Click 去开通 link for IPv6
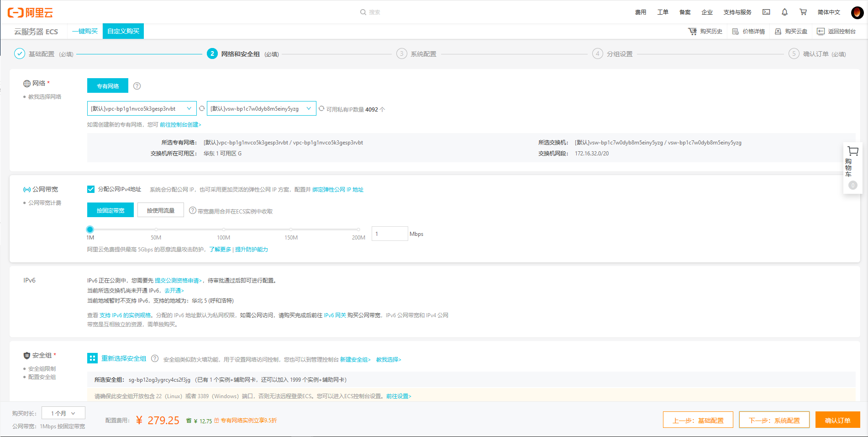Image resolution: width=868 pixels, height=437 pixels. [174, 291]
